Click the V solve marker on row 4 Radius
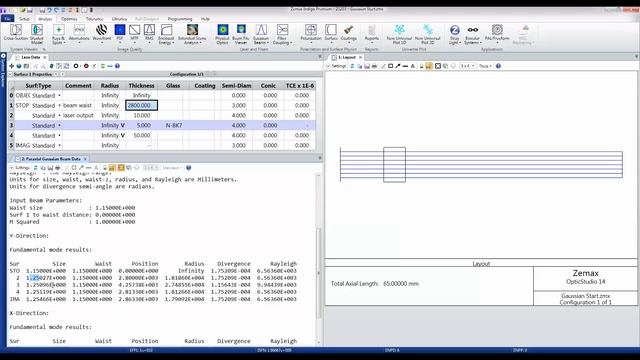This screenshot has height=360, width=640. pos(122,136)
